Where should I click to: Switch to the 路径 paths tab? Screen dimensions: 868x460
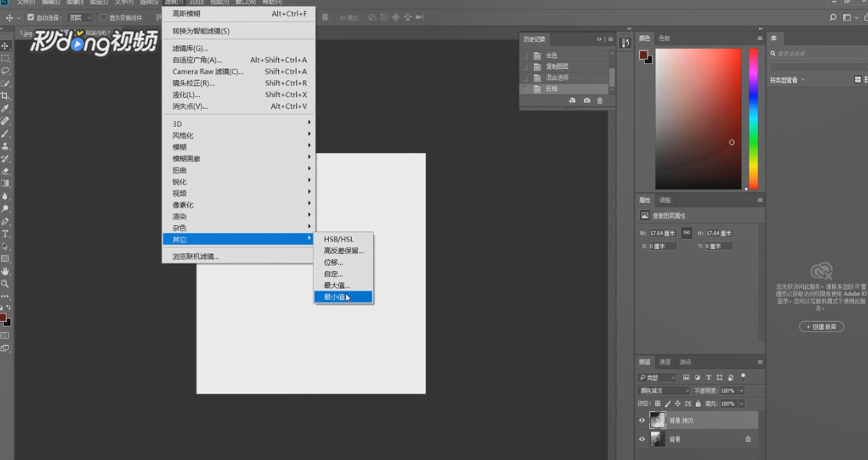(x=686, y=362)
